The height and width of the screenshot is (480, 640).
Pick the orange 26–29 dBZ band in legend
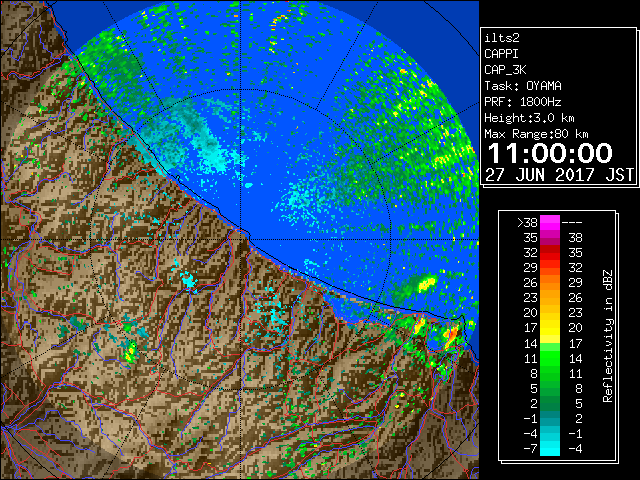pos(550,283)
